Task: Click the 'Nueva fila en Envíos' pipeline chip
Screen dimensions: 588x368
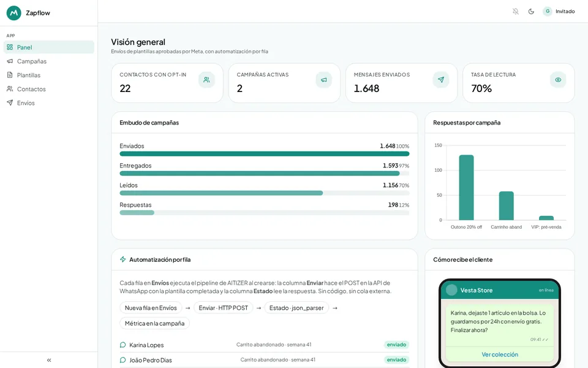Action: 151,308
